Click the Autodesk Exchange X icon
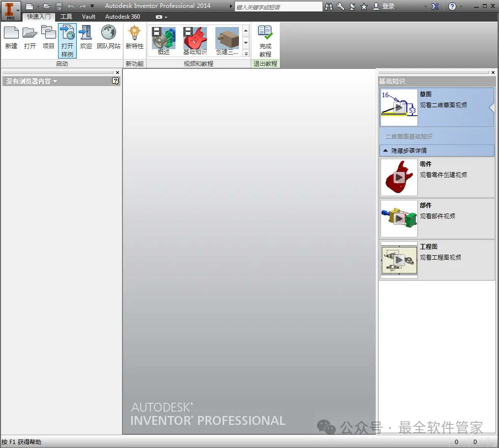The width and height of the screenshot is (499, 448). point(435,6)
